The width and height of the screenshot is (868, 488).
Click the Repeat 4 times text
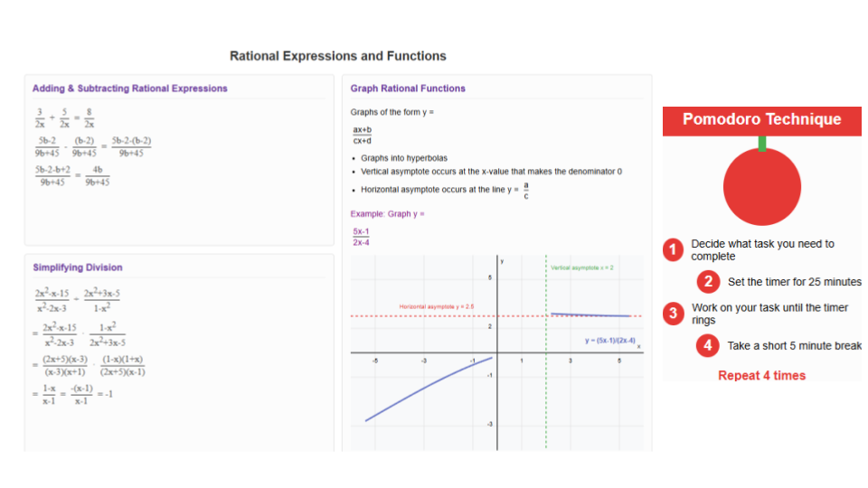pos(761,376)
